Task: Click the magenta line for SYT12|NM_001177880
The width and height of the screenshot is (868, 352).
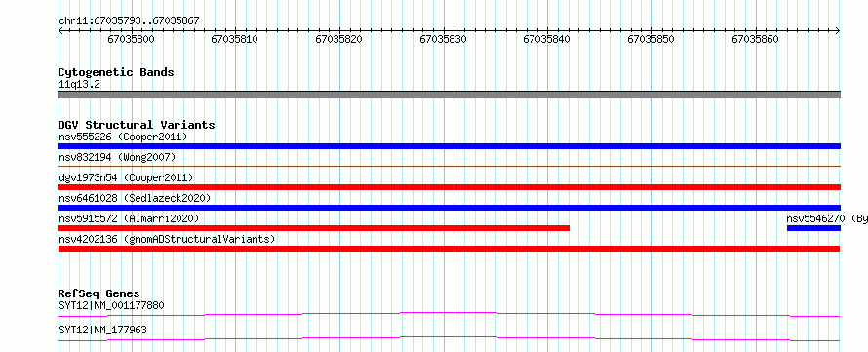Action: (x=450, y=314)
